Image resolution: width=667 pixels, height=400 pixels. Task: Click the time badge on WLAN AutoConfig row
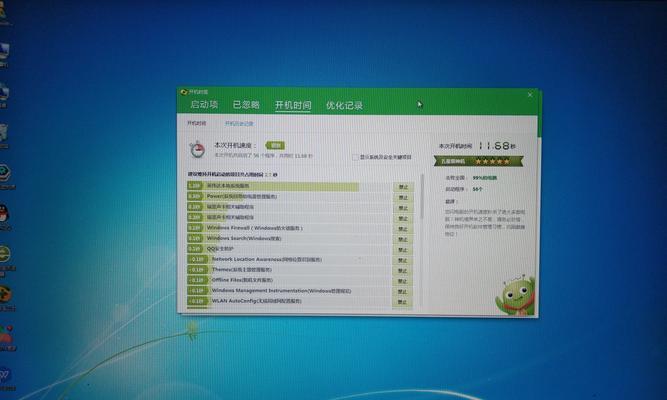click(x=197, y=301)
